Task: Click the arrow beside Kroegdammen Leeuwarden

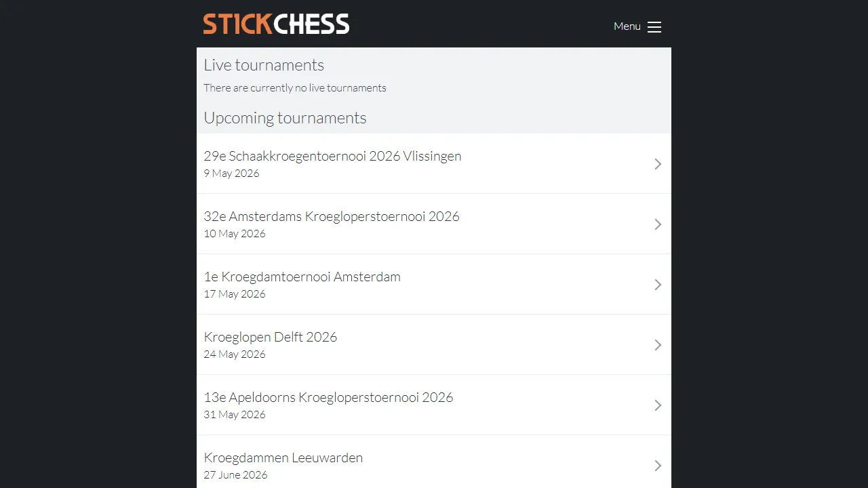Action: coord(657,465)
